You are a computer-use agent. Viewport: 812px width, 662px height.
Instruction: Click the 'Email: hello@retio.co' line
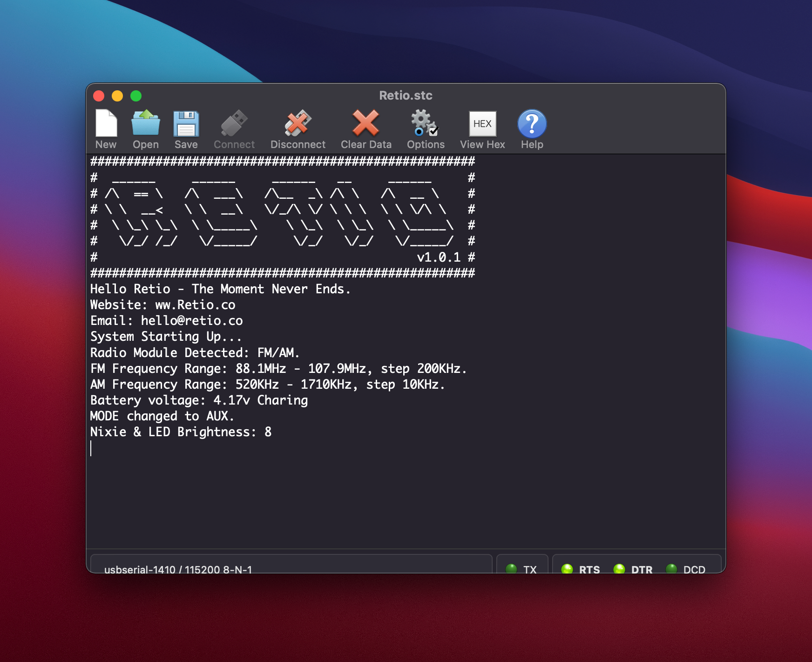[167, 321]
